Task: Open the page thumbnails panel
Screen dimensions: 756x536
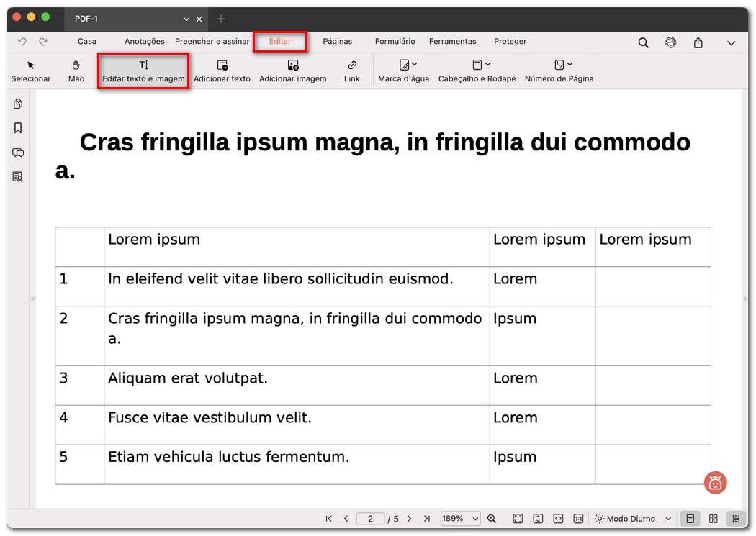Action: coord(18,104)
